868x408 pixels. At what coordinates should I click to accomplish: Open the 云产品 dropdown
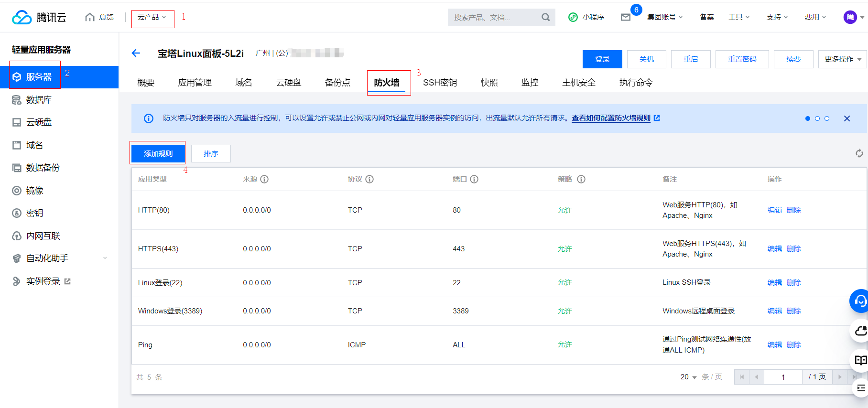coord(152,17)
